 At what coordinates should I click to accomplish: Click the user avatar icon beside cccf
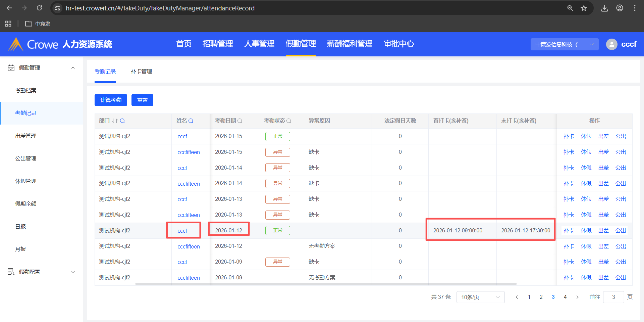tap(611, 44)
